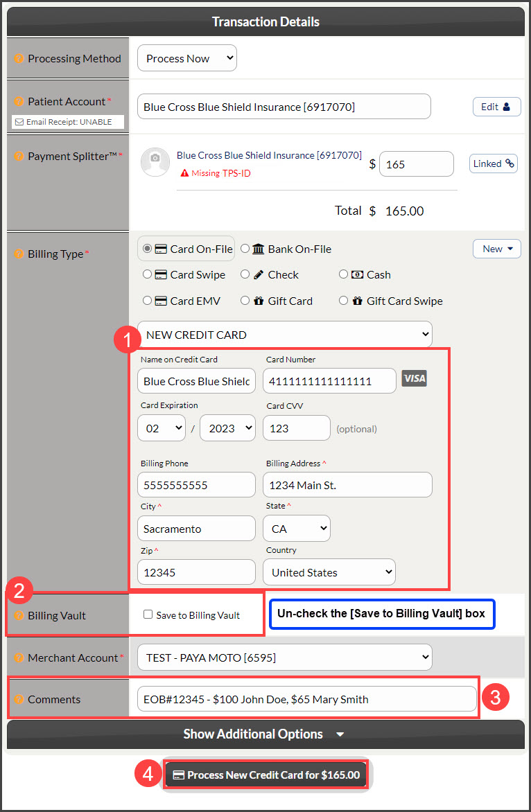
Task: Click the Billing Phone field
Action: (196, 485)
